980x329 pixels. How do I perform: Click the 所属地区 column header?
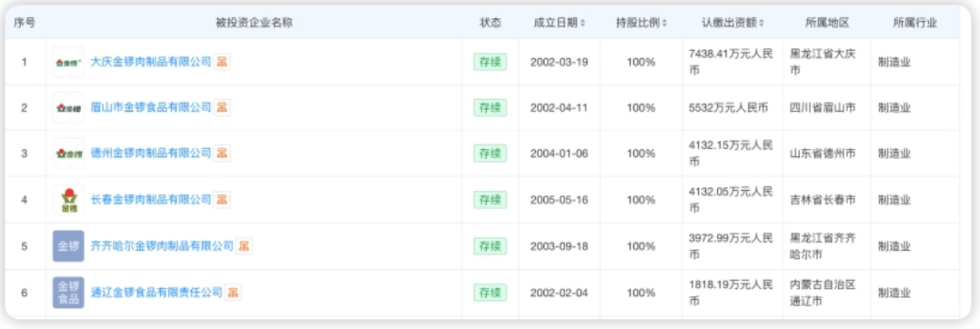coord(827,23)
